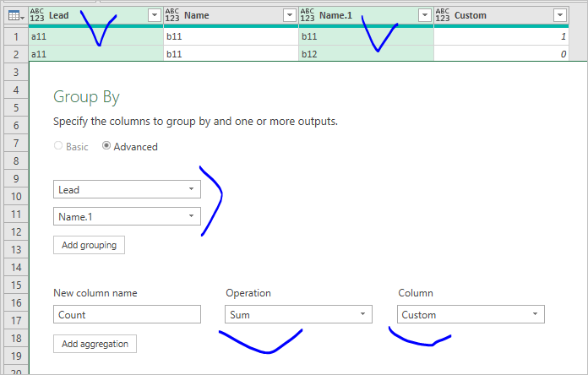The height and width of the screenshot is (375, 588).
Task: Open the Name column filter dropdown
Action: (x=290, y=15)
